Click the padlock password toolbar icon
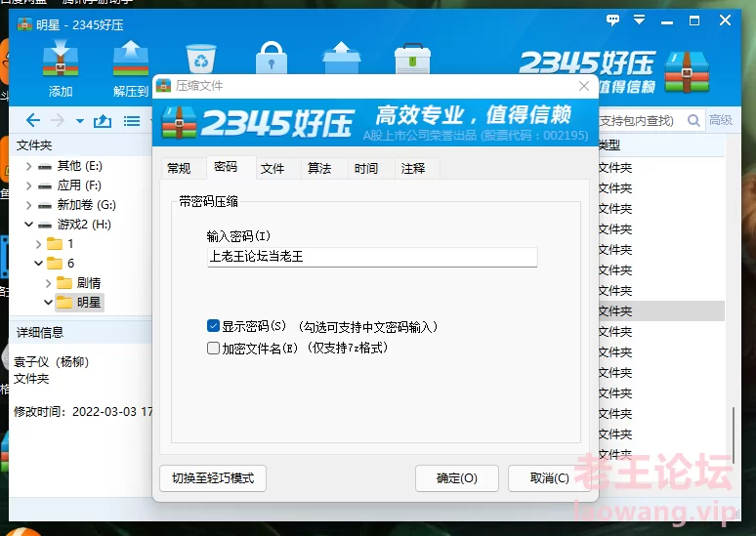Image resolution: width=756 pixels, height=536 pixels. pos(271,58)
